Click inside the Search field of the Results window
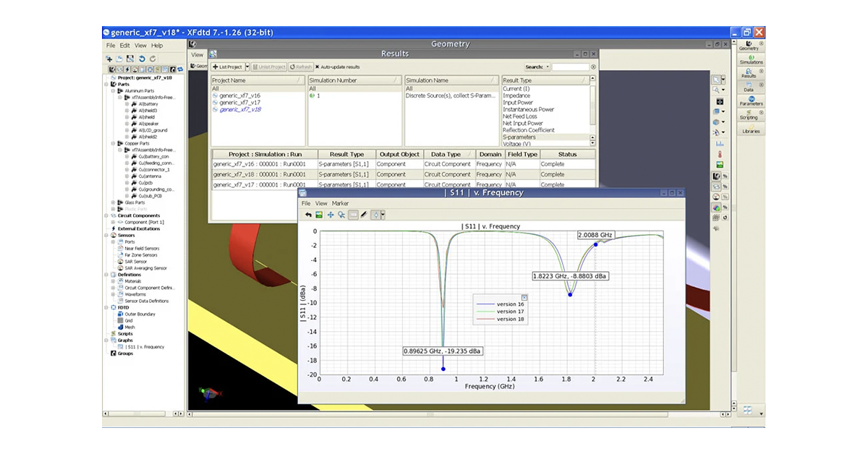 570,66
